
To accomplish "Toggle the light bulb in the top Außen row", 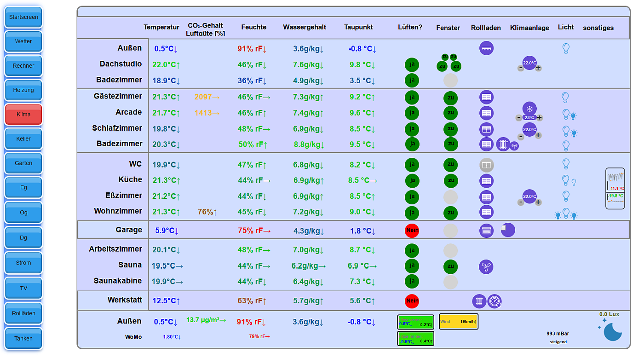I will click(x=566, y=48).
